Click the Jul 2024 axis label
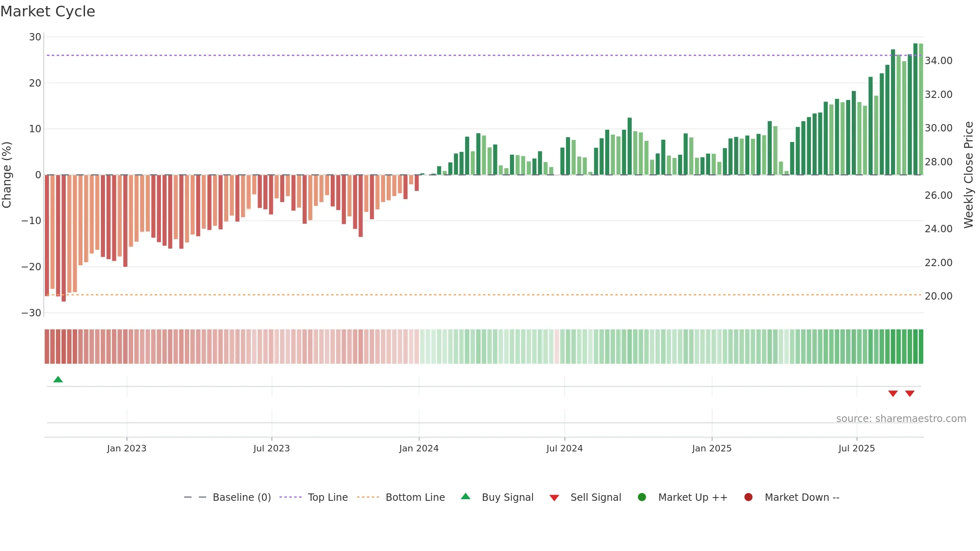 (x=565, y=448)
